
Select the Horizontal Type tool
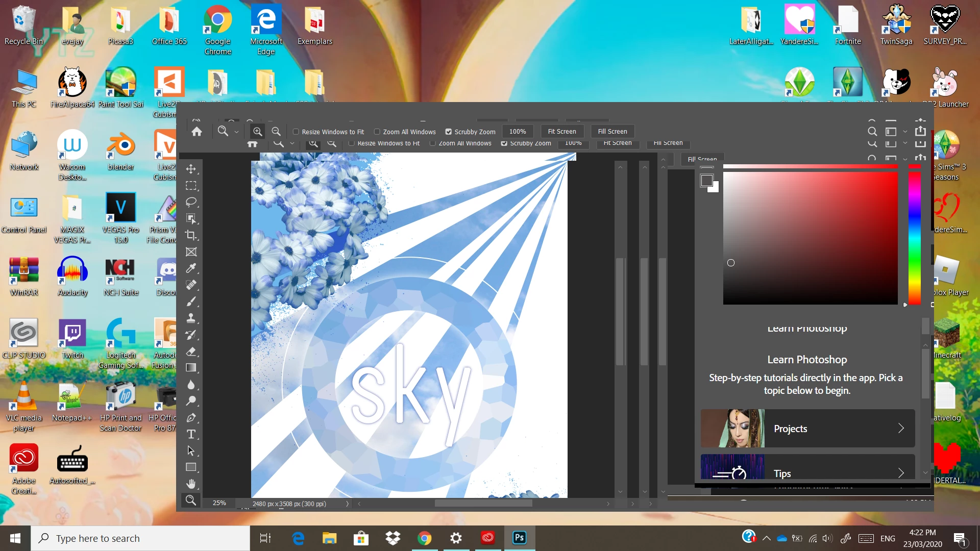[x=191, y=434]
